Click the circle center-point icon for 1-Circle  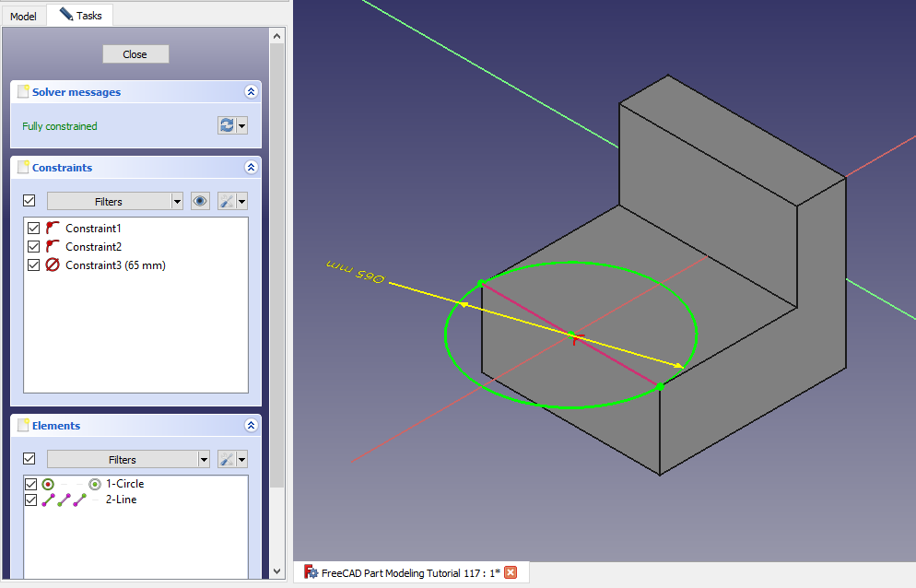[x=95, y=484]
